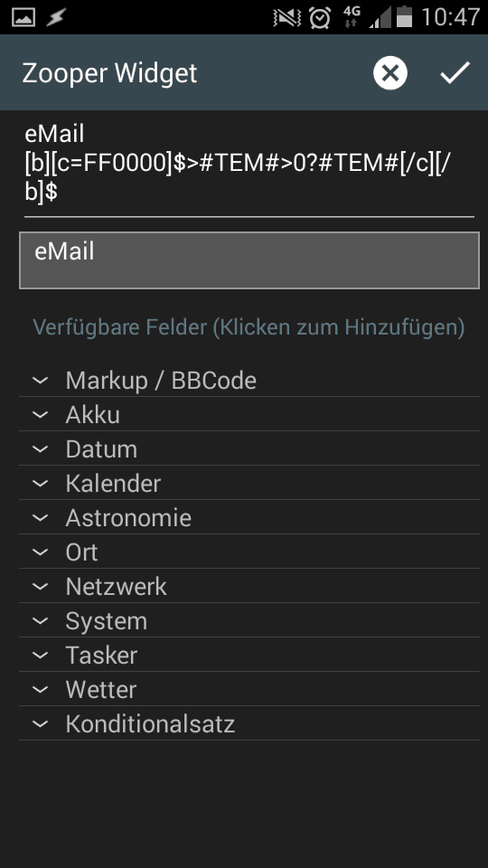The width and height of the screenshot is (488, 868).
Task: Open the alarm clock status icon
Action: 320,17
